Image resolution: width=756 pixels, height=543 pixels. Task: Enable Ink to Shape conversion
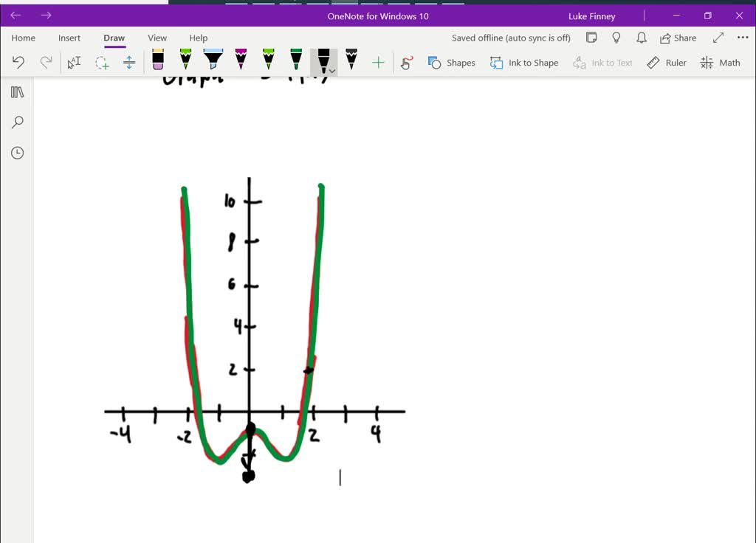pyautogui.click(x=524, y=63)
